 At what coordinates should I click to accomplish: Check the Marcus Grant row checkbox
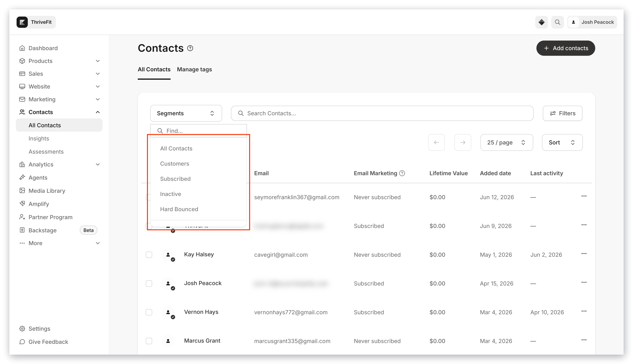click(x=149, y=341)
